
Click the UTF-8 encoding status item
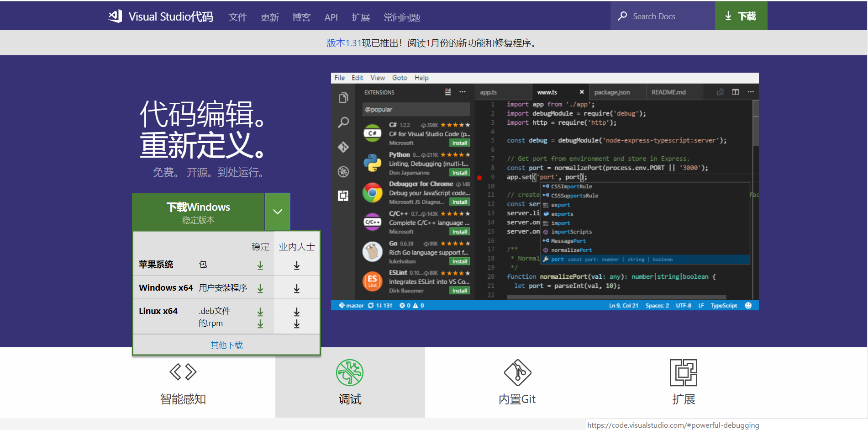coord(684,305)
